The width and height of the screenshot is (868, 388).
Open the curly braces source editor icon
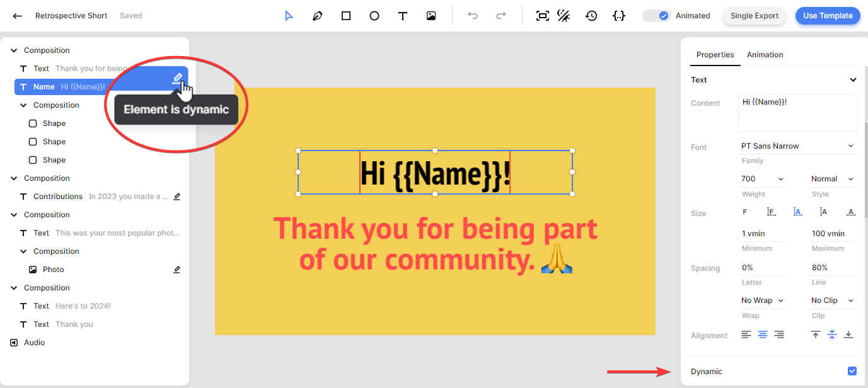[x=619, y=16]
